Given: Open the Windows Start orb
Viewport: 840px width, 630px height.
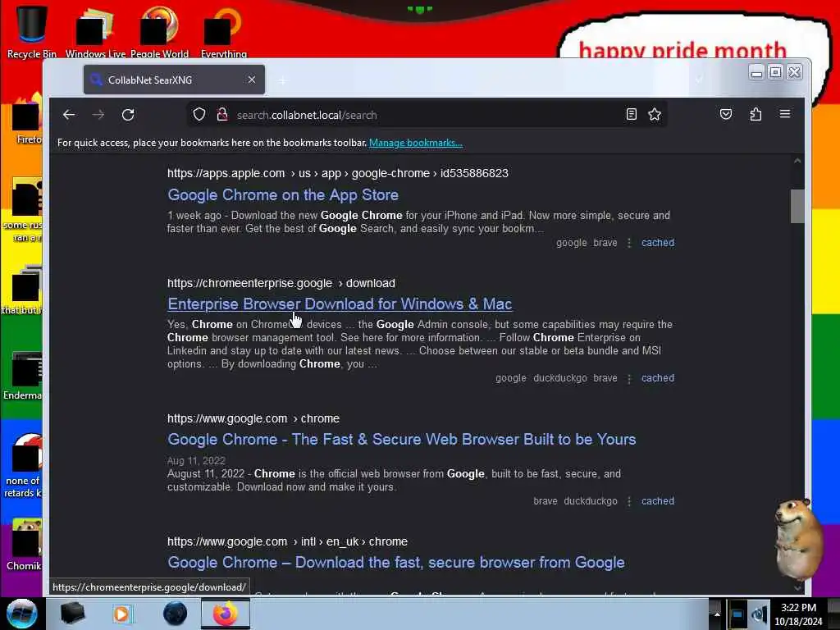Looking at the screenshot, I should 22,614.
